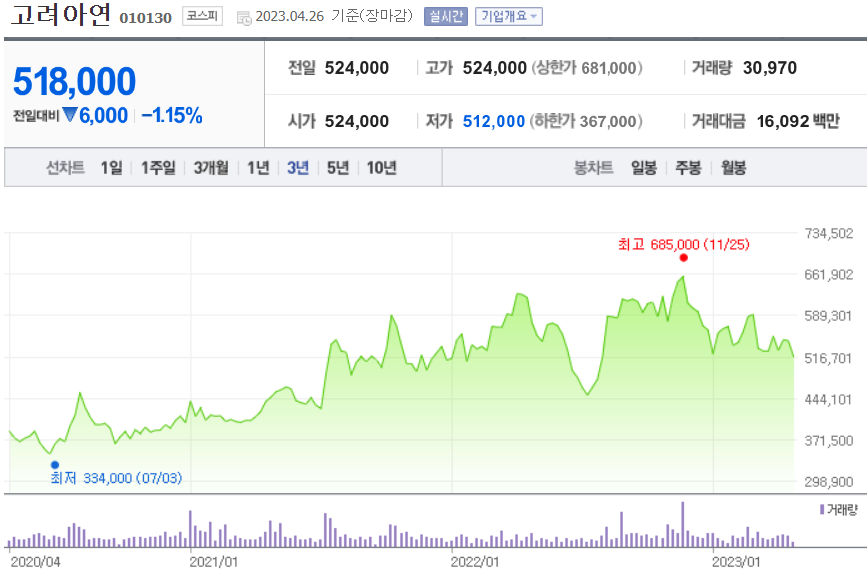867x577 pixels.
Task: Click the 고려아연 stock name heading
Action: 61,15
